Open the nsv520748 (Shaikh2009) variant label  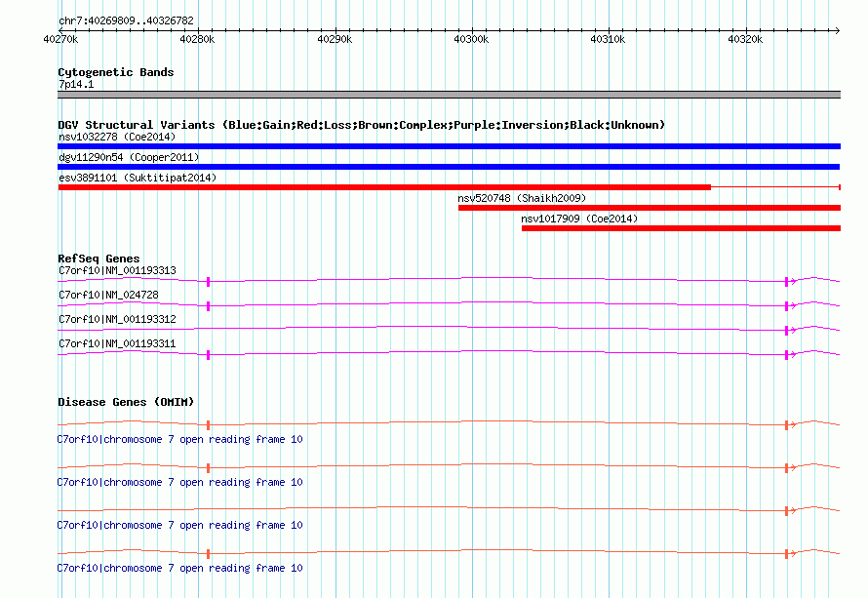(522, 198)
